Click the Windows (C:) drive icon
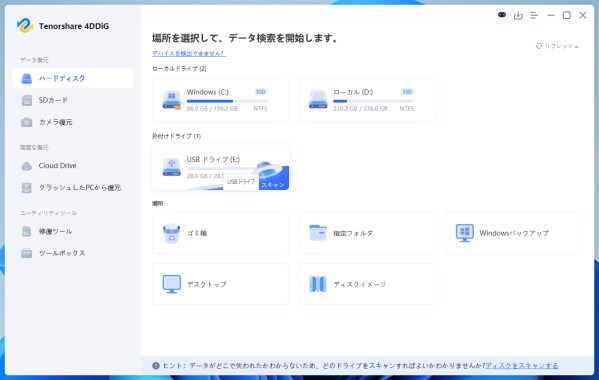 point(172,100)
